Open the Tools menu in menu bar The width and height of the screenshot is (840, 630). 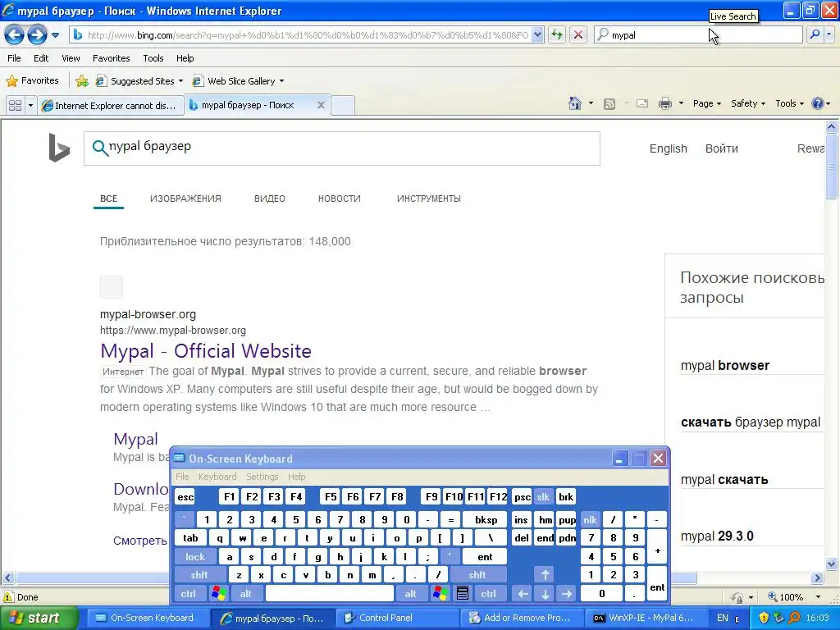tap(153, 58)
